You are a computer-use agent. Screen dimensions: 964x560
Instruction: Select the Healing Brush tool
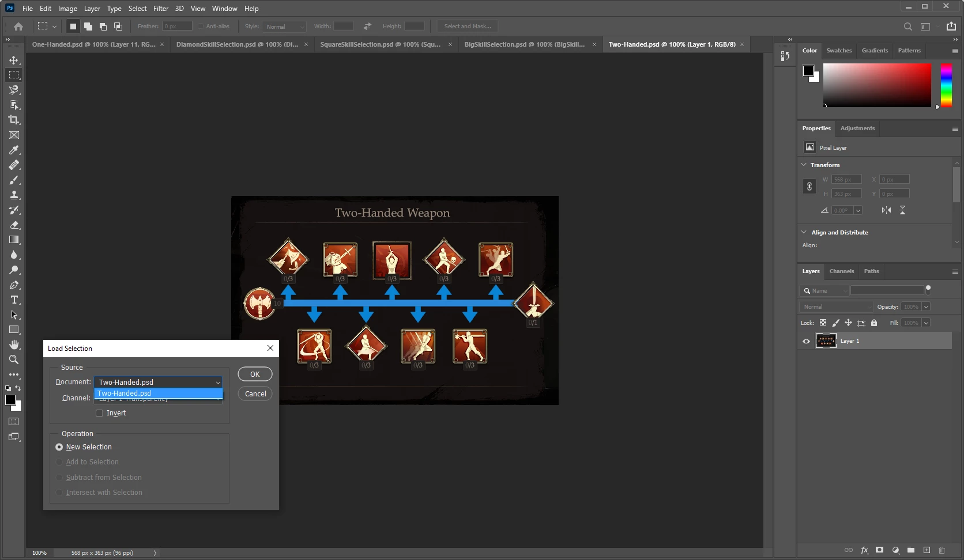[14, 165]
